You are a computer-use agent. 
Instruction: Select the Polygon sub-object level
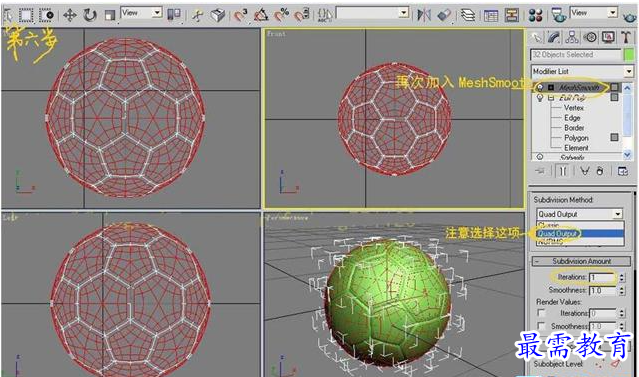576,138
